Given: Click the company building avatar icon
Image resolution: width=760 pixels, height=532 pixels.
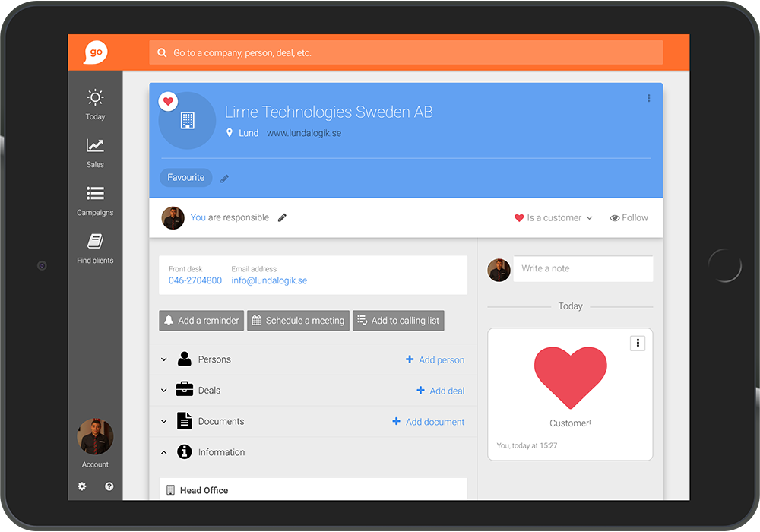Looking at the screenshot, I should 187,120.
